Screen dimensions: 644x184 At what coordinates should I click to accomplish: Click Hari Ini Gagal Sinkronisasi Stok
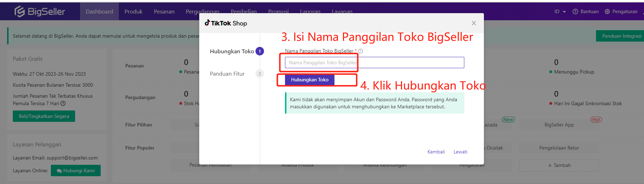click(x=585, y=103)
